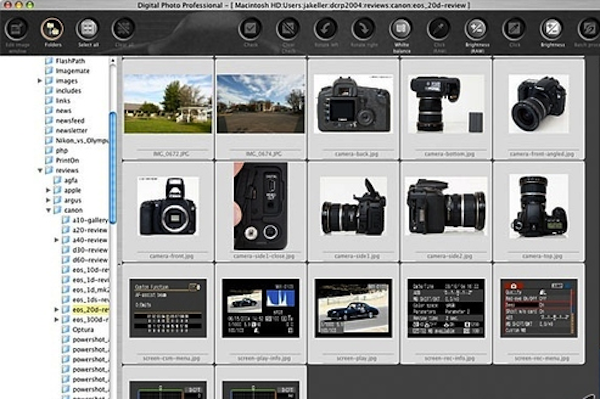Select the IMG_0674.JPG thumbnail
Image resolution: width=600 pixels, height=399 pixels.
pyautogui.click(x=261, y=104)
